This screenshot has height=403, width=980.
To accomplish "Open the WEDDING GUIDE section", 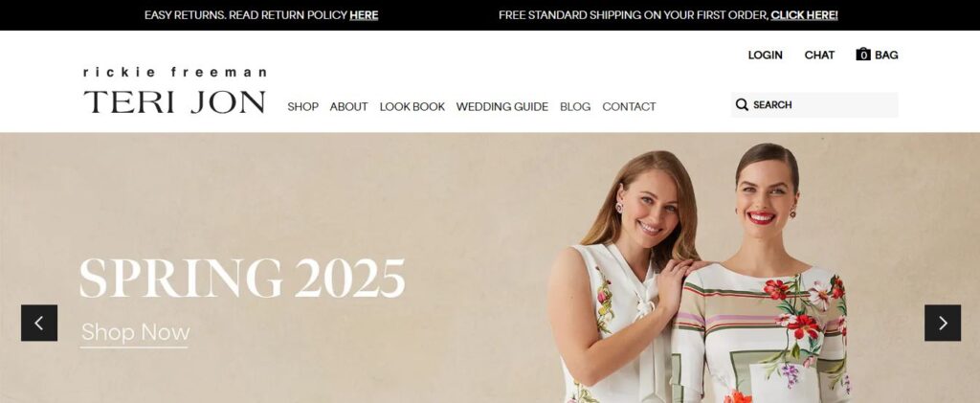I will pos(501,107).
